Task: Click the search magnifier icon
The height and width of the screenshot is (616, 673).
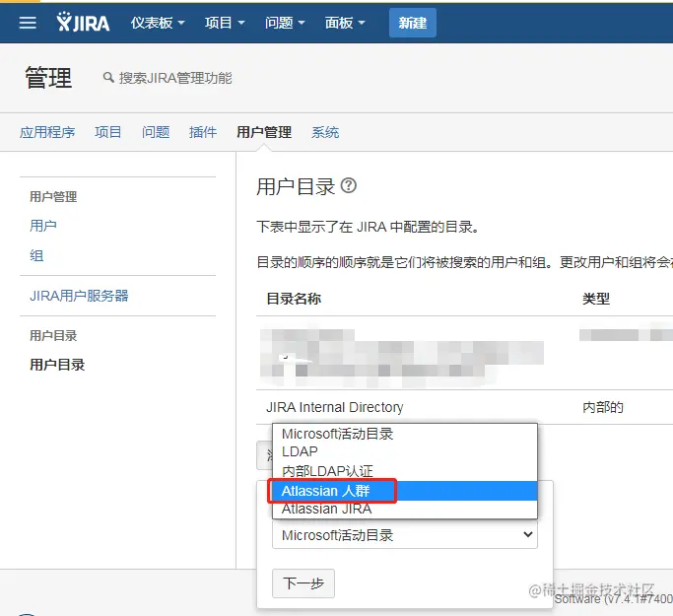Action: [x=108, y=78]
